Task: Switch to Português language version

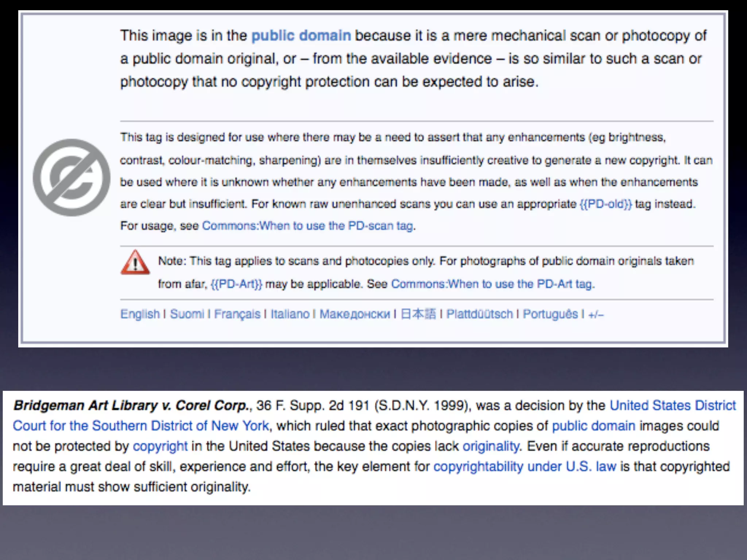Action: pyautogui.click(x=550, y=314)
